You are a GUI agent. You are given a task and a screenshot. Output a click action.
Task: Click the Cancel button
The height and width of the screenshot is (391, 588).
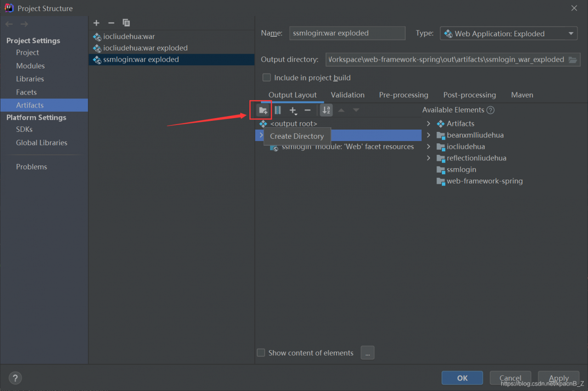tap(510, 378)
